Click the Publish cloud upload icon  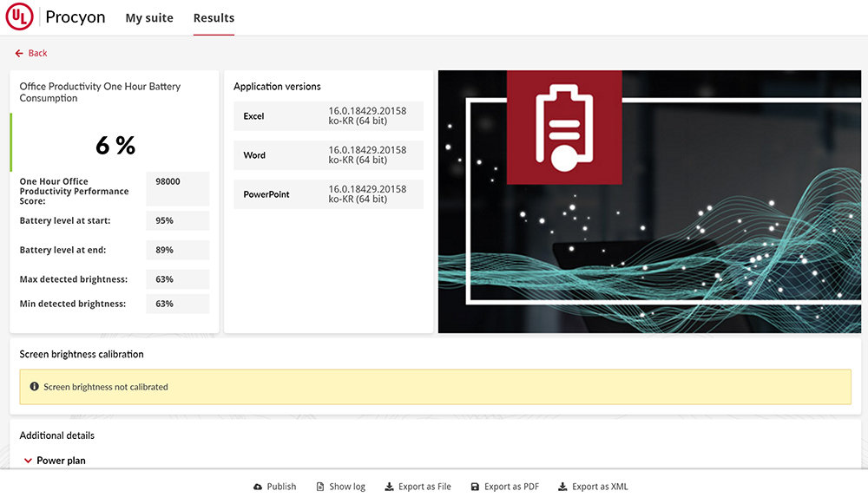coord(258,487)
